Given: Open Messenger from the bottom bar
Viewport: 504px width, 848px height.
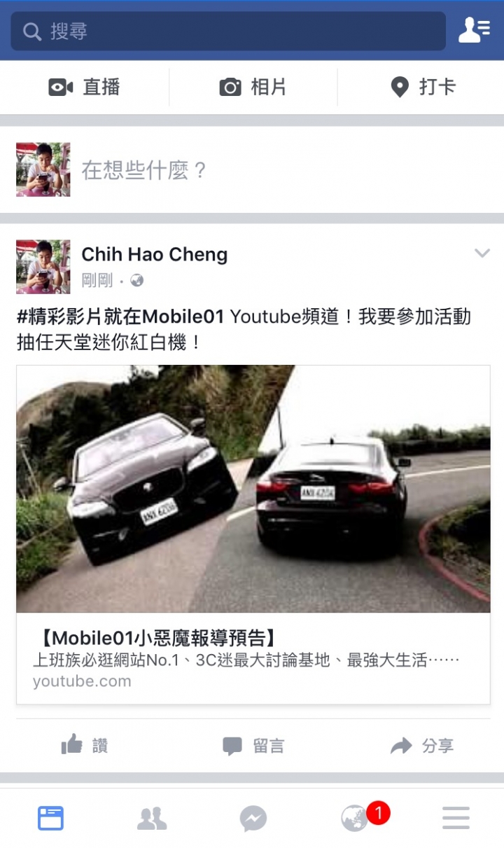Looking at the screenshot, I should pos(253,818).
